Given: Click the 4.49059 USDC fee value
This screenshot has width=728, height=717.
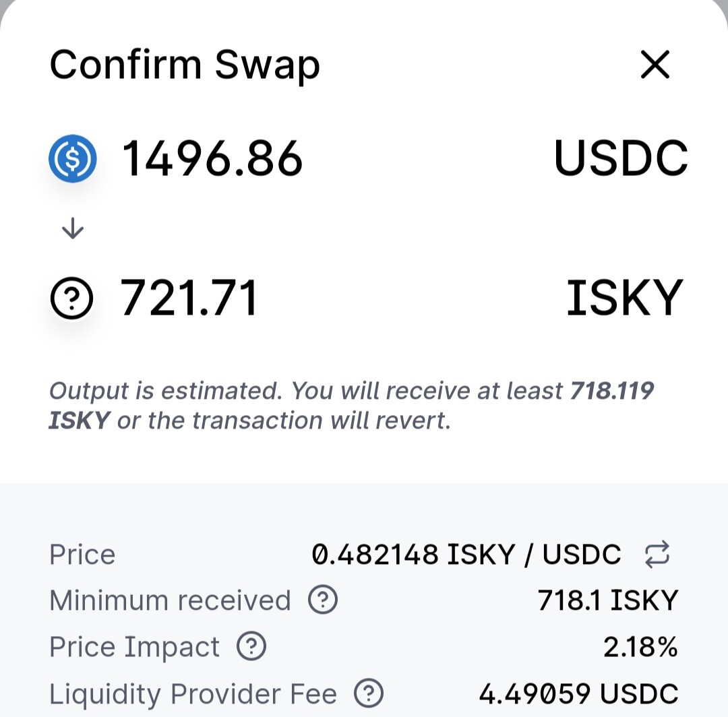Looking at the screenshot, I should [578, 694].
